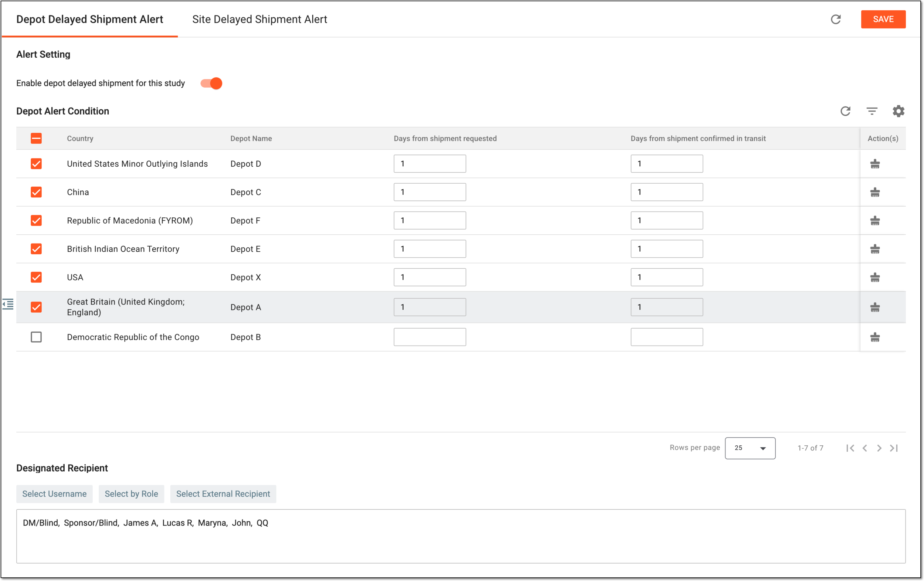Click the clear action icon for Depot X
The image size is (924, 581).
click(875, 278)
